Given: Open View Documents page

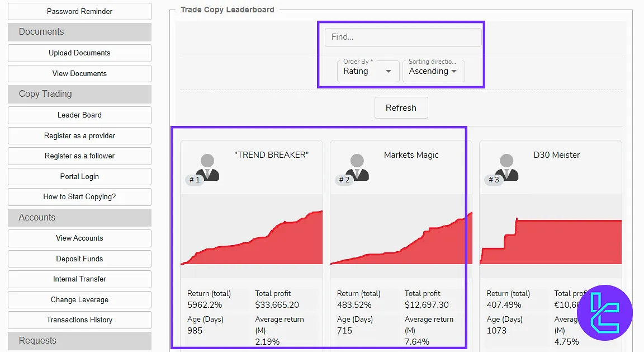Looking at the screenshot, I should click(80, 74).
